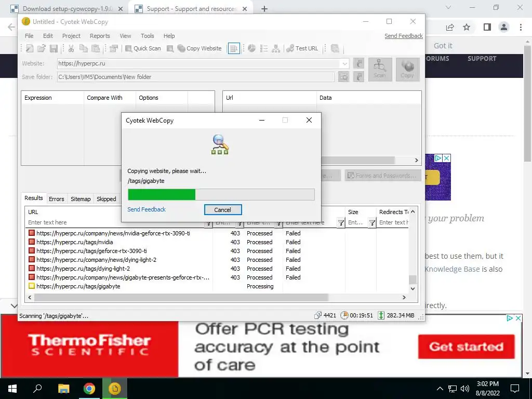The width and height of the screenshot is (532, 399).
Task: Click the copy progress bar
Action: (221, 194)
